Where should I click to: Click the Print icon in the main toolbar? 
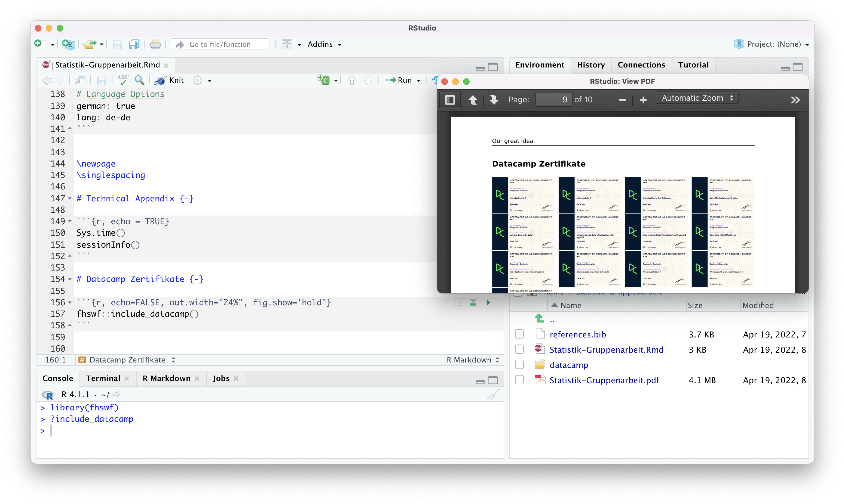[155, 44]
